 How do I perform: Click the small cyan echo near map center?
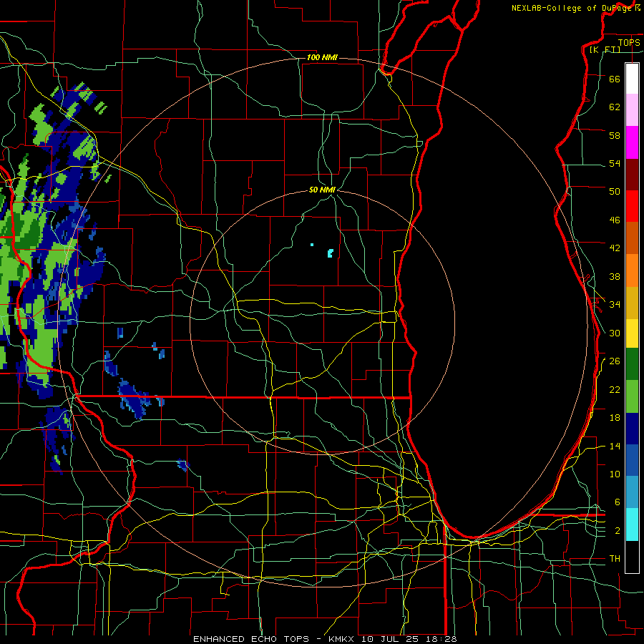[330, 253]
